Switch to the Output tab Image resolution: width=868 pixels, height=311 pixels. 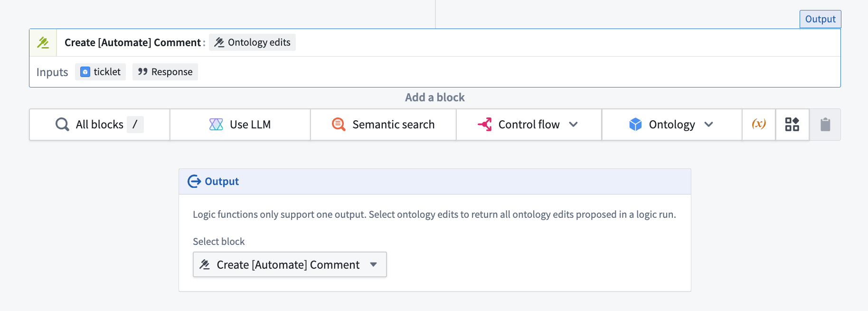[820, 19]
